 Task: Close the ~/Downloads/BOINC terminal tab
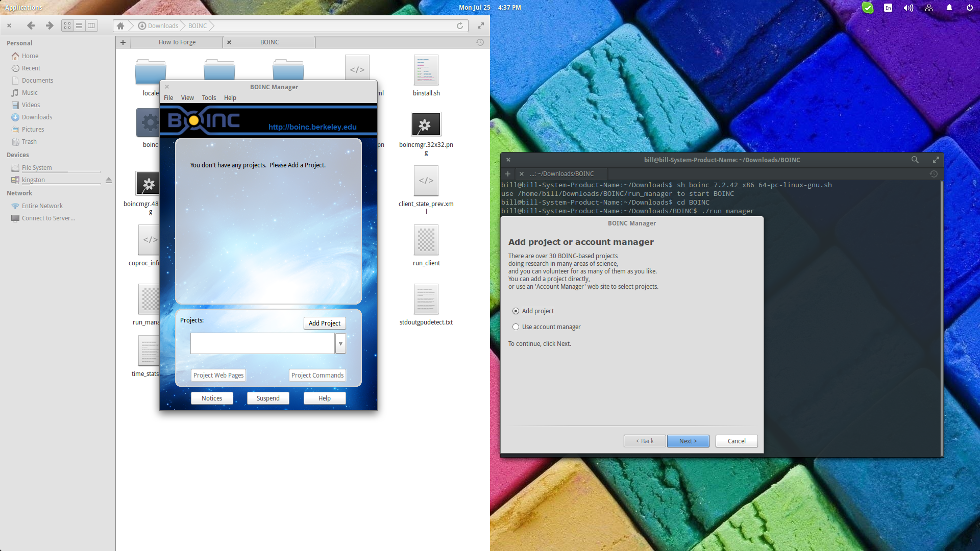tap(522, 174)
